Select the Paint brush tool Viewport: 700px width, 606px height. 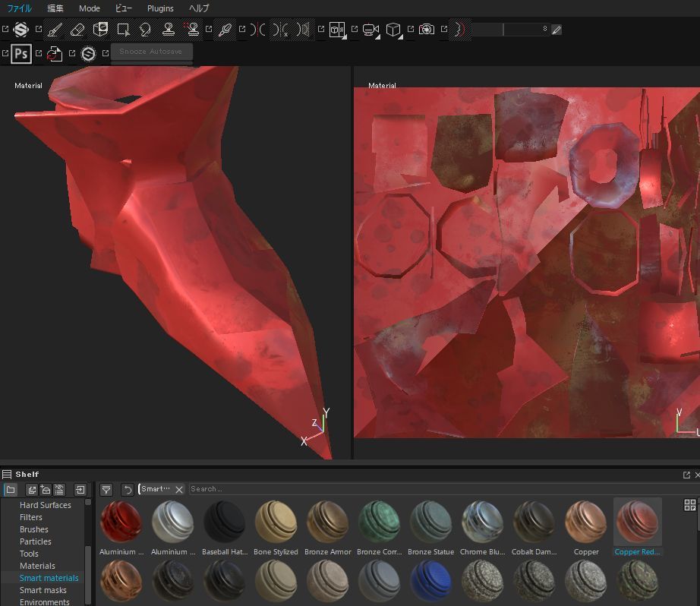[x=55, y=30]
